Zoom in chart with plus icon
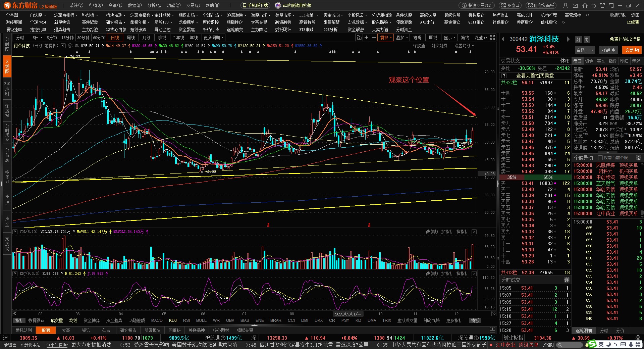The width and height of the screenshot is (644, 349). pos(367,38)
